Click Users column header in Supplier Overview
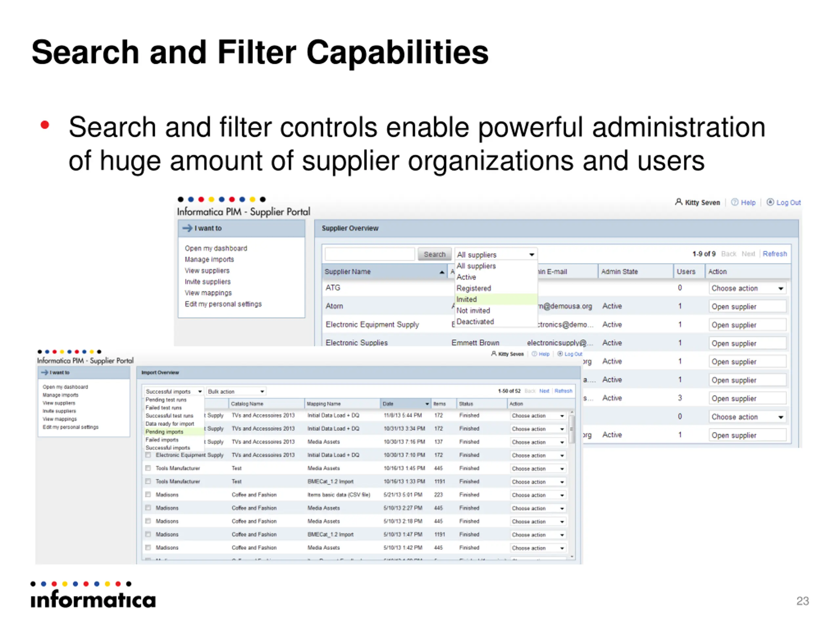This screenshot has width=840, height=630. pyautogui.click(x=689, y=271)
